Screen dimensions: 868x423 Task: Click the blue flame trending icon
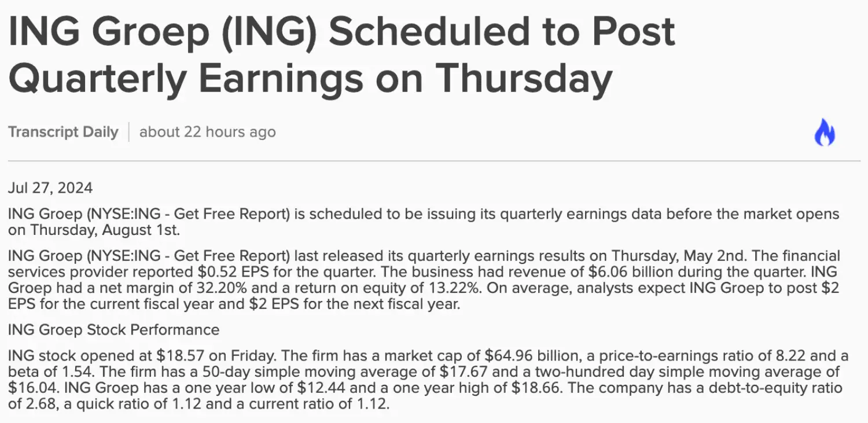[x=825, y=133]
